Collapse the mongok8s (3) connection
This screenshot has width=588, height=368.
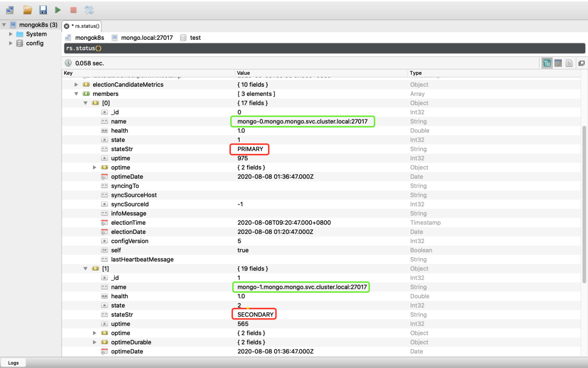(4, 25)
